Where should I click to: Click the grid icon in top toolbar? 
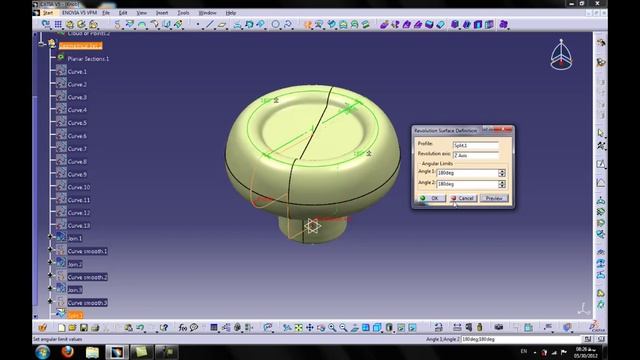point(58,25)
